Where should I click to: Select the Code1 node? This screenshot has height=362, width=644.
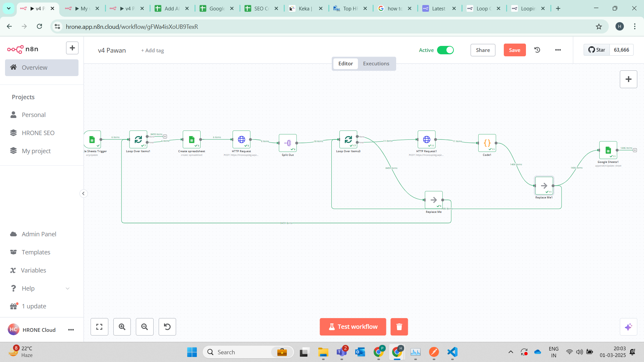pyautogui.click(x=487, y=143)
